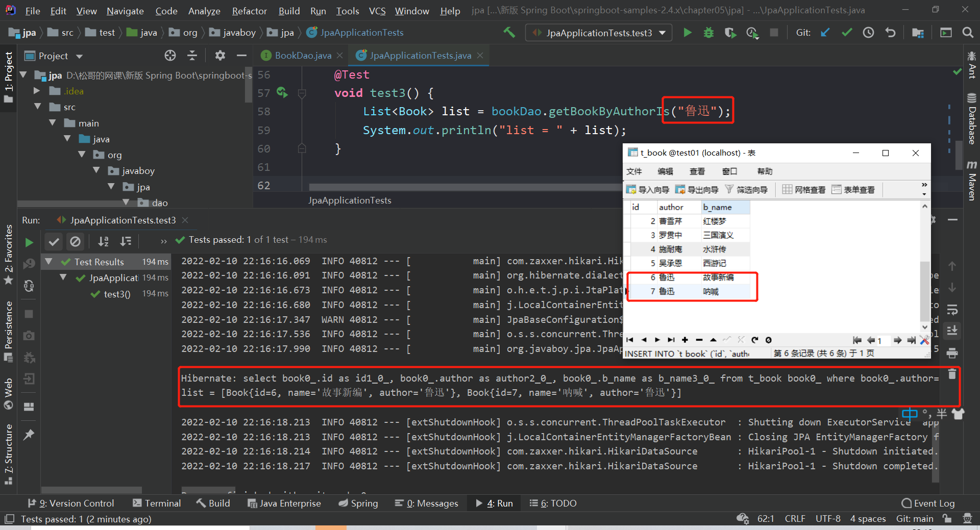This screenshot has width=980, height=530.
Task: Open 9: Version Control tool window
Action: point(71,503)
